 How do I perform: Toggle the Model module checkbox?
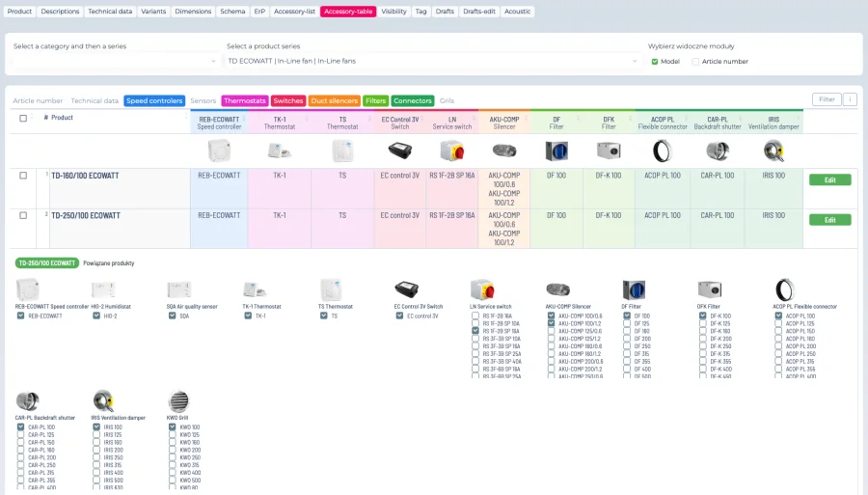655,62
